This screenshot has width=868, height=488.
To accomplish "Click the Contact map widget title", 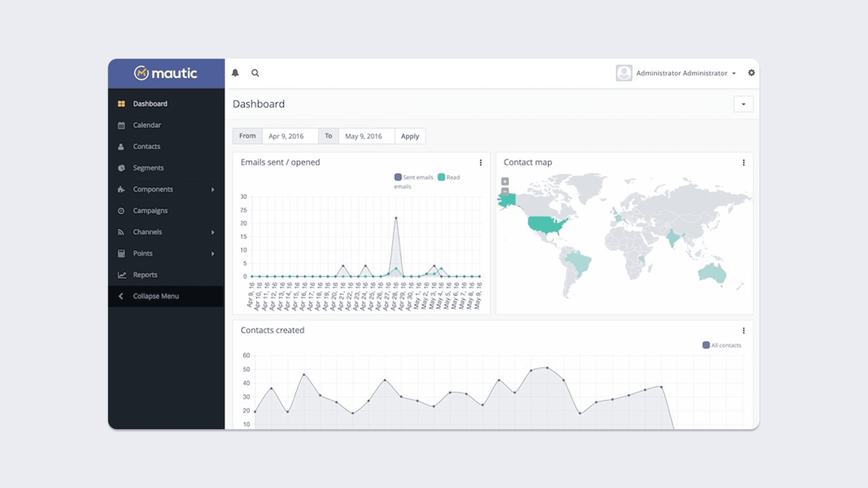I will pyautogui.click(x=528, y=162).
